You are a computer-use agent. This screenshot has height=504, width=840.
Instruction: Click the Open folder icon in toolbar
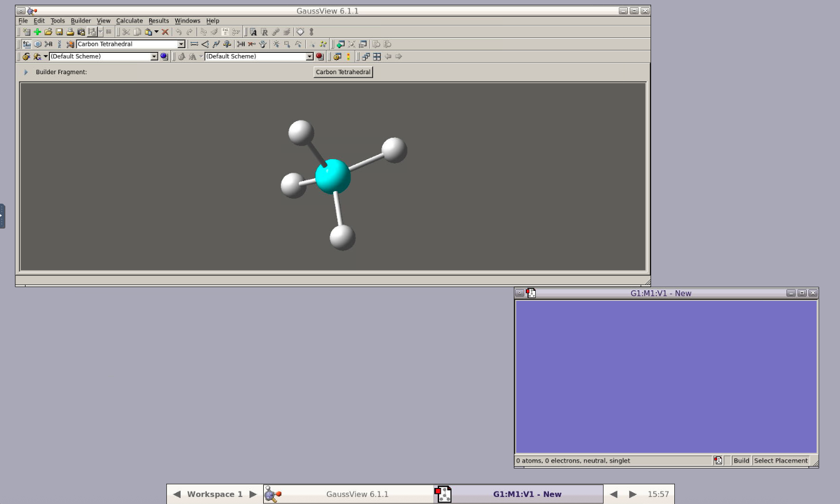[48, 32]
